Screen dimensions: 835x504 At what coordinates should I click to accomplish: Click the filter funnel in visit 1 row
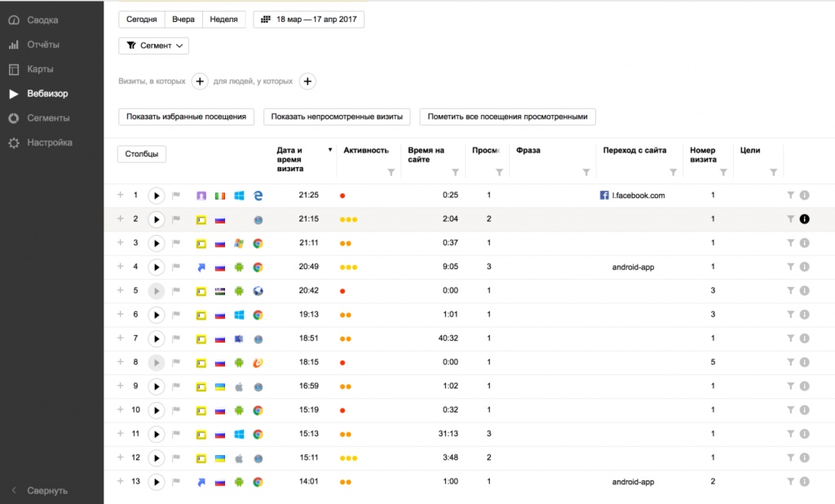(791, 195)
